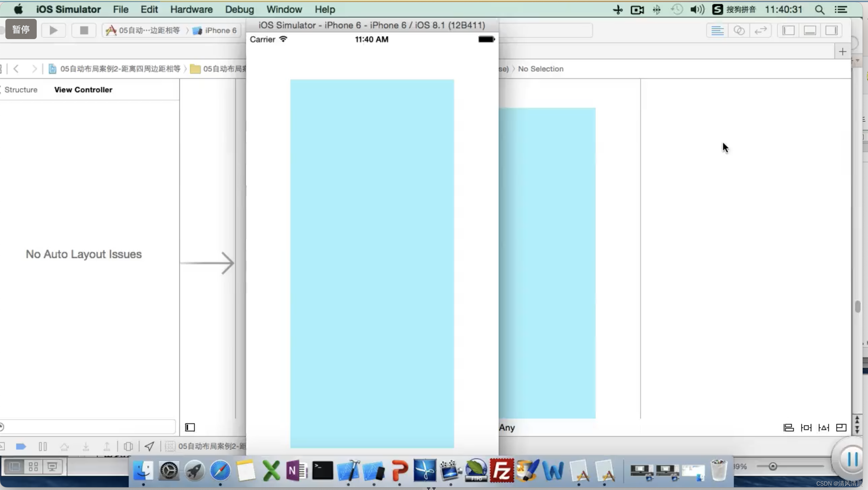The image size is (868, 490).
Task: Open OneNote from the Dock
Action: coord(297,470)
